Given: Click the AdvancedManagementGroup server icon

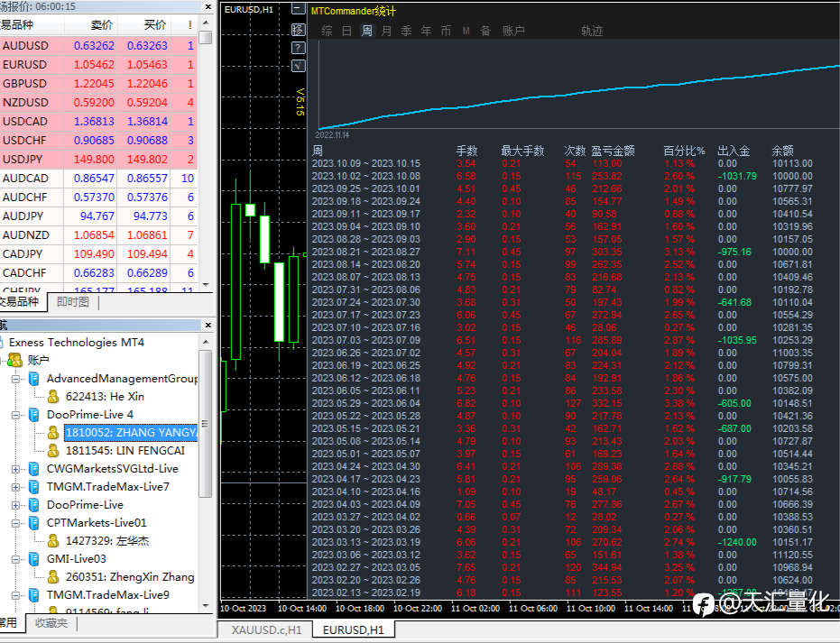Looking at the screenshot, I should click(33, 379).
